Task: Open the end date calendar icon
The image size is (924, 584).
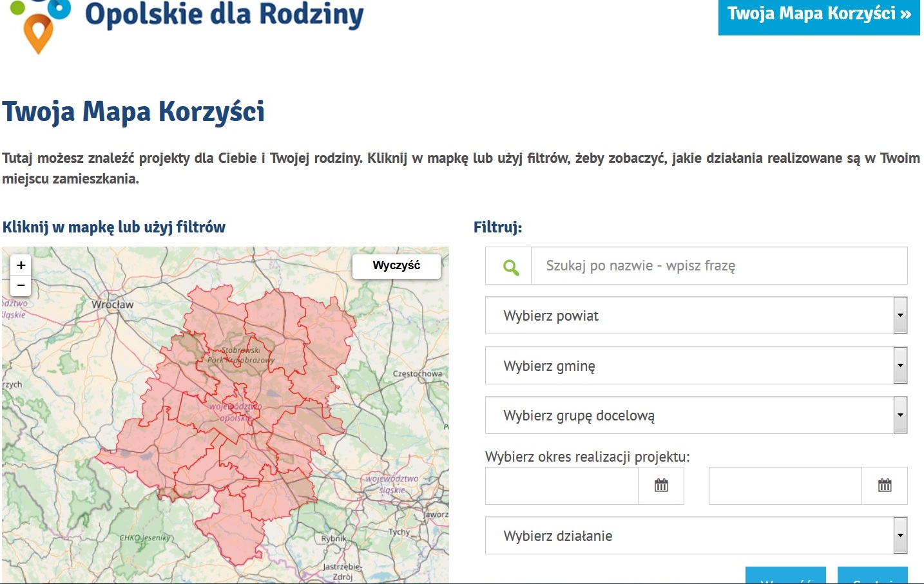Action: [885, 486]
